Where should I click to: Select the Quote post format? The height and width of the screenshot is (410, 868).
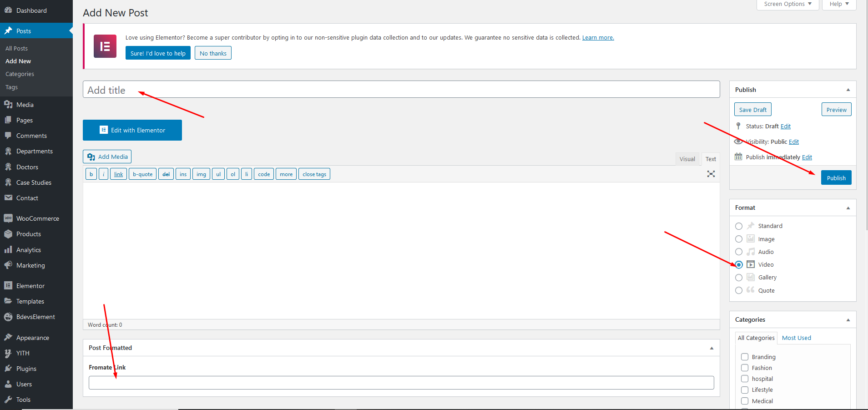pos(739,290)
